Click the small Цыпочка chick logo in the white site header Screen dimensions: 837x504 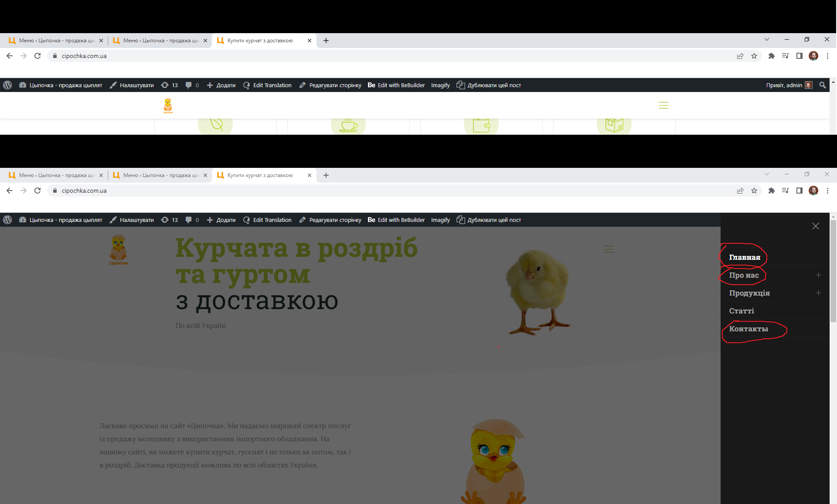pos(168,106)
